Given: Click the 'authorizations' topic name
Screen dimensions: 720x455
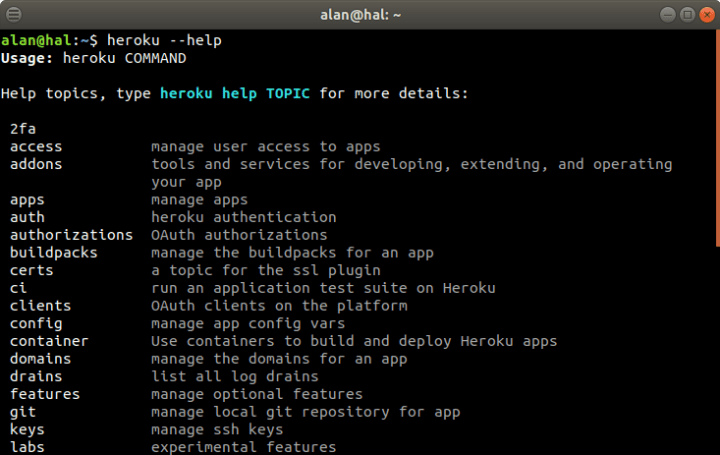Looking at the screenshot, I should pyautogui.click(x=71, y=235).
